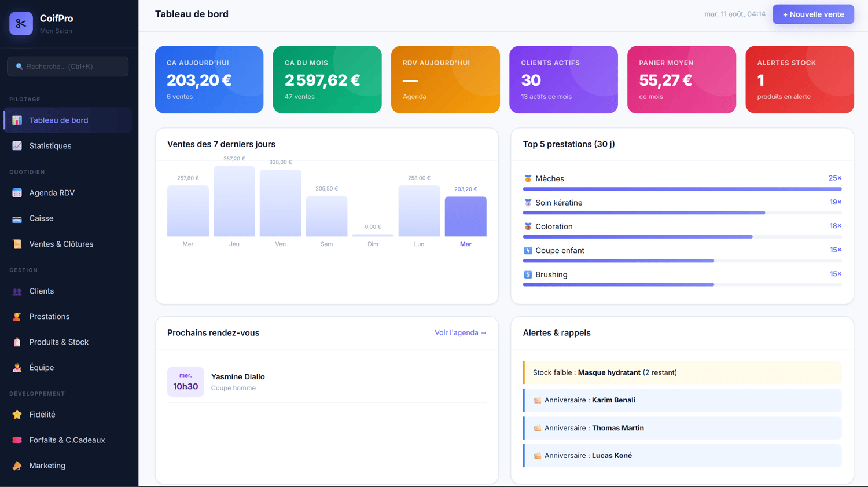Viewport: 868px width, 487px height.
Task: Open Statistiques via its chart icon
Action: tap(17, 146)
